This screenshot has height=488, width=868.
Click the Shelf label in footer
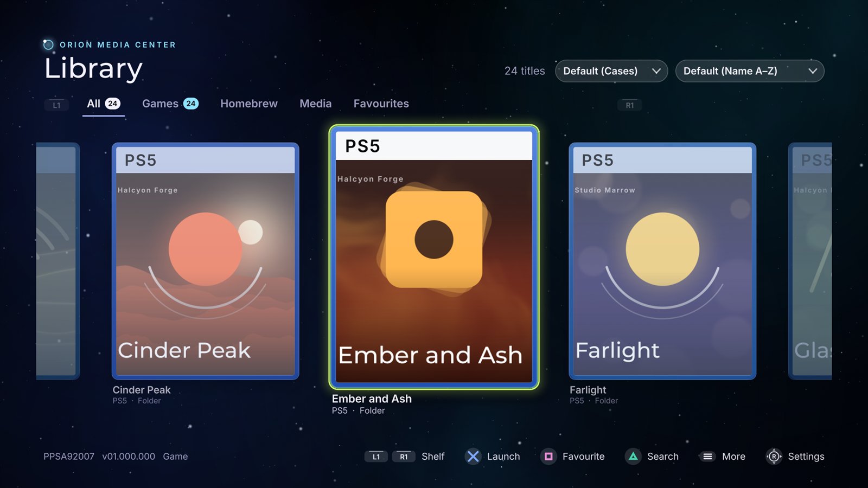[x=433, y=457]
